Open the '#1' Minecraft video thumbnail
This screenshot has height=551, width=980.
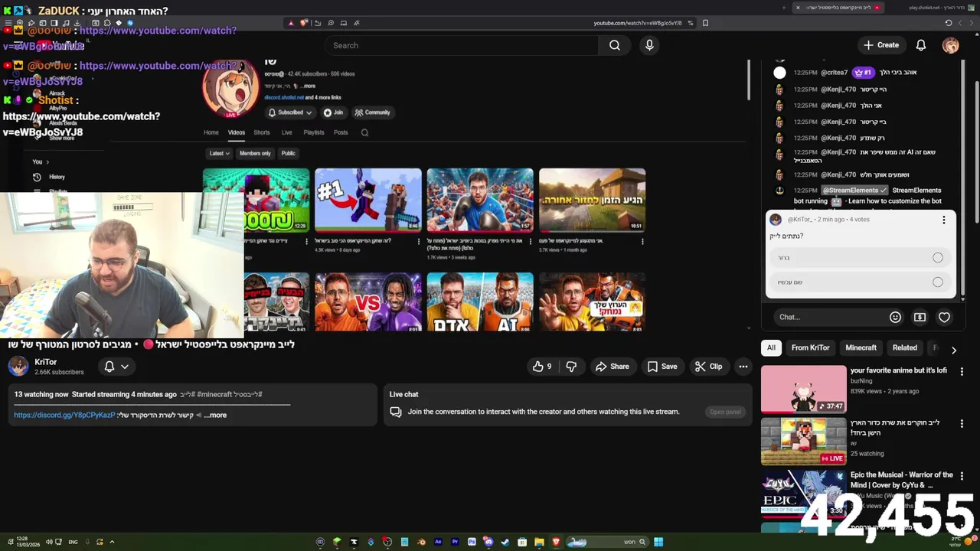tap(367, 200)
